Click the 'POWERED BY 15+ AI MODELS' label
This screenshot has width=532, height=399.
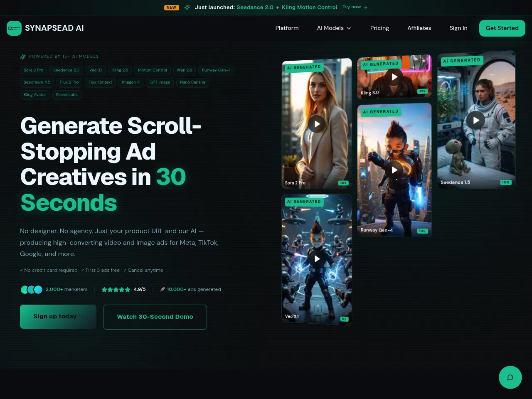click(64, 57)
